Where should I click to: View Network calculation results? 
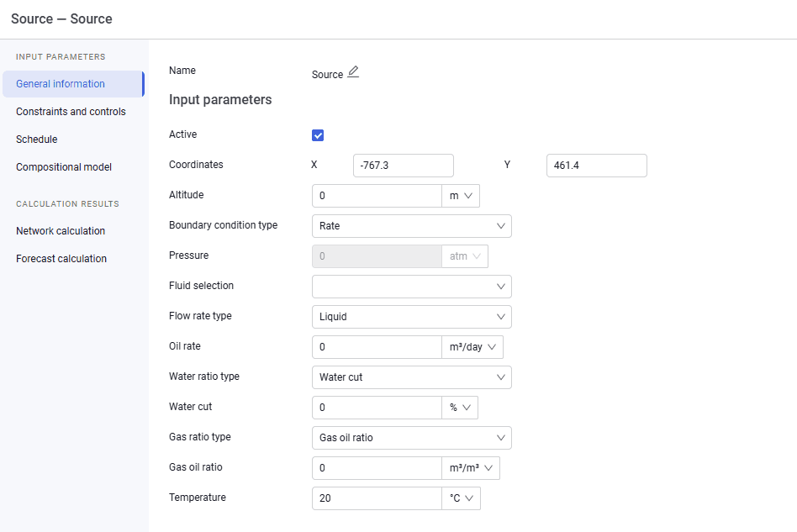click(61, 230)
